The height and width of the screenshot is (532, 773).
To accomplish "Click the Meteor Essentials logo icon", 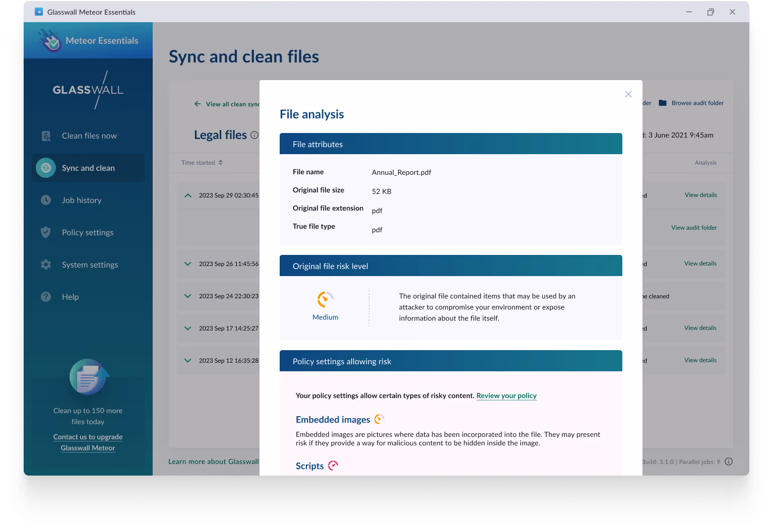I will click(49, 40).
